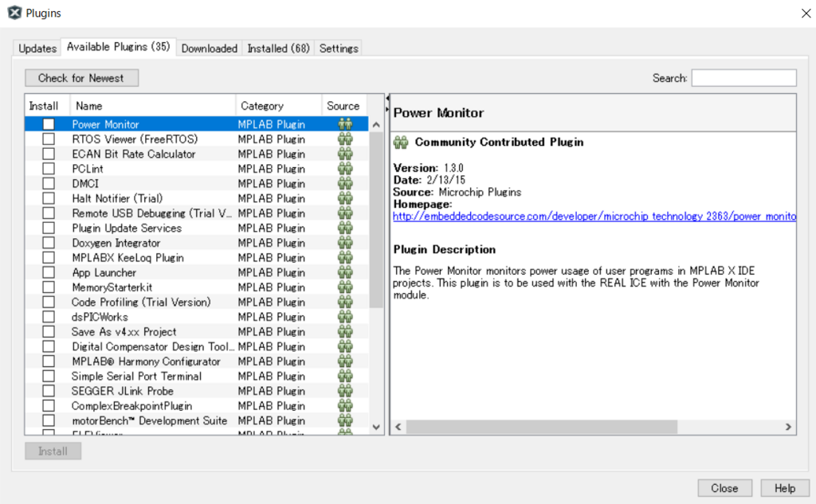Viewport: 816px width, 504px height.
Task: Check the Doxygen Integrator install box
Action: (x=49, y=243)
